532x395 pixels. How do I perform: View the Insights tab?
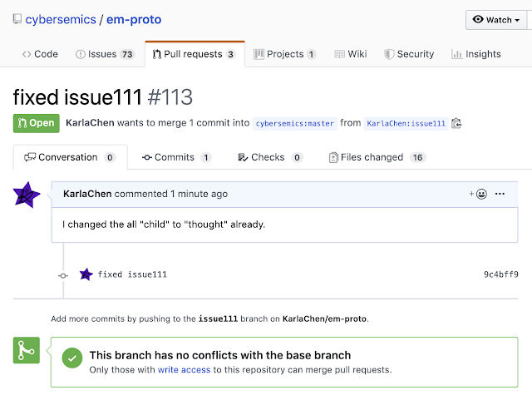click(476, 54)
